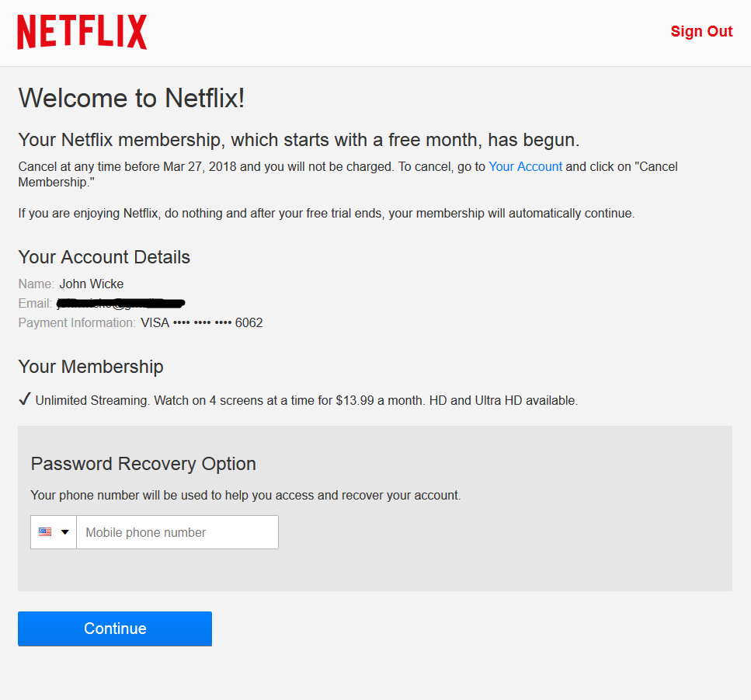Viewport: 751px width, 700px height.
Task: Click the $13.99 a month plan description
Action: pos(307,401)
